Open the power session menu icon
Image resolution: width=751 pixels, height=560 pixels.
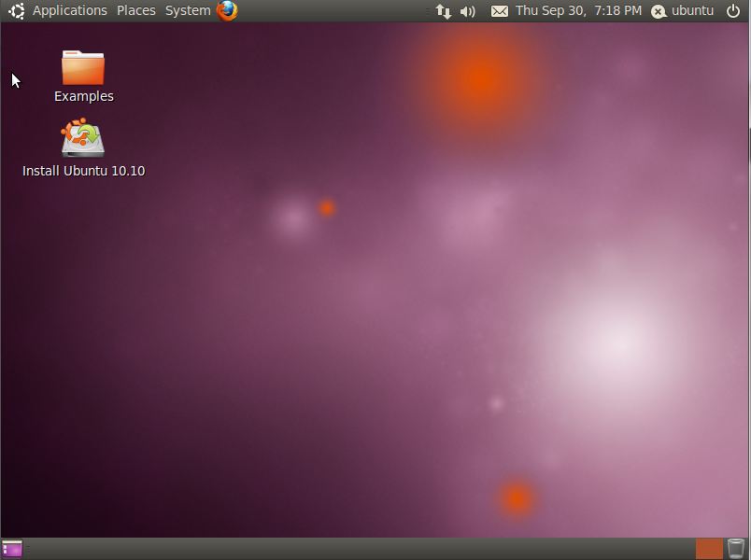tap(733, 11)
